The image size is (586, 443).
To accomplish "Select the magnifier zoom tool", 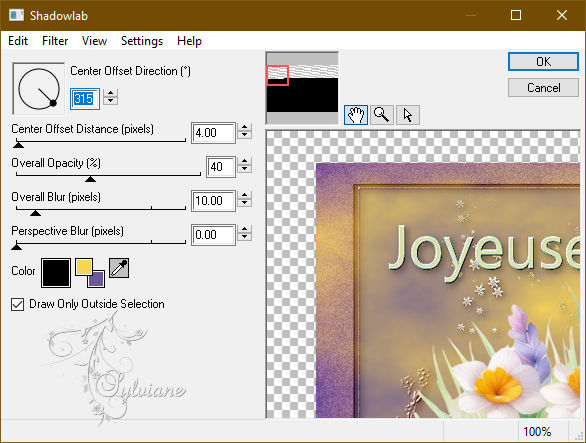I will (x=382, y=115).
